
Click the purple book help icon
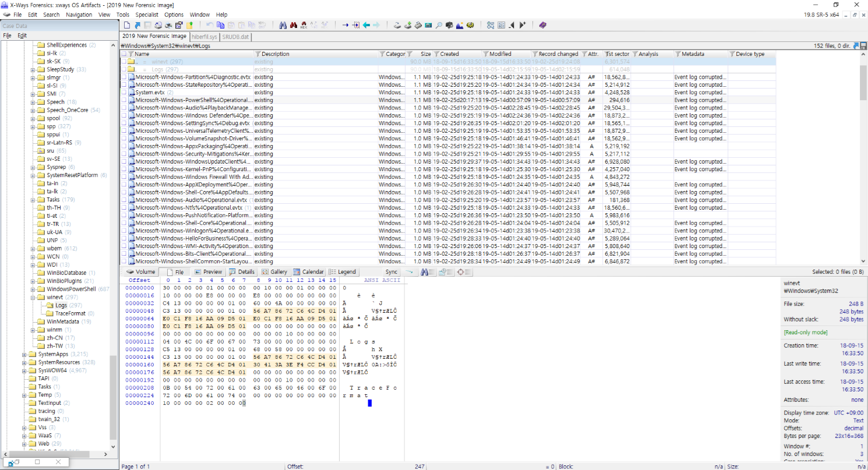542,25
